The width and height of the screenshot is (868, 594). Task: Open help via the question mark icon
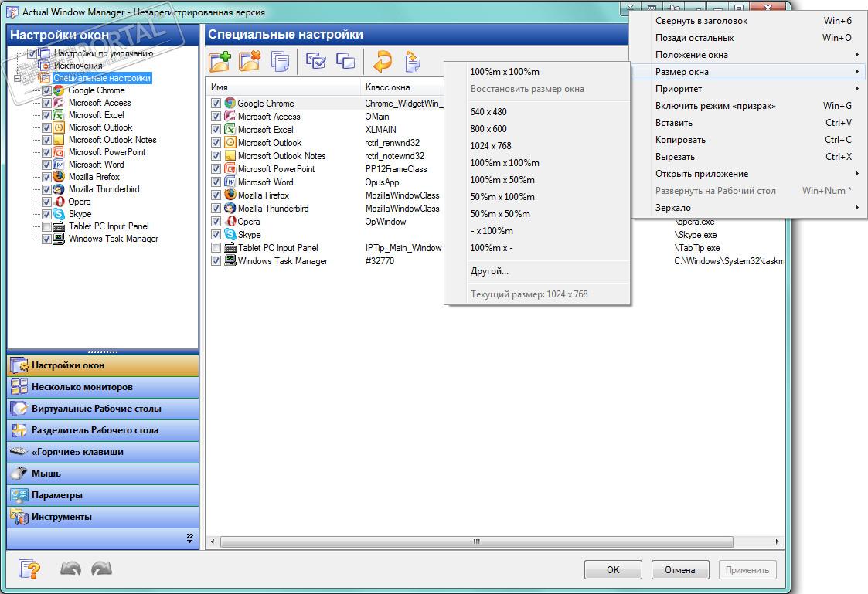[x=29, y=569]
